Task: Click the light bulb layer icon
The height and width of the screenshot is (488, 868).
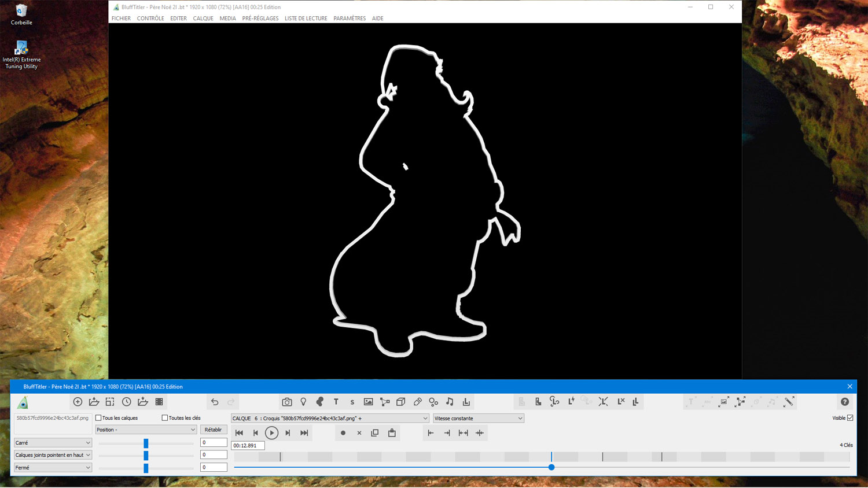Action: click(x=303, y=402)
